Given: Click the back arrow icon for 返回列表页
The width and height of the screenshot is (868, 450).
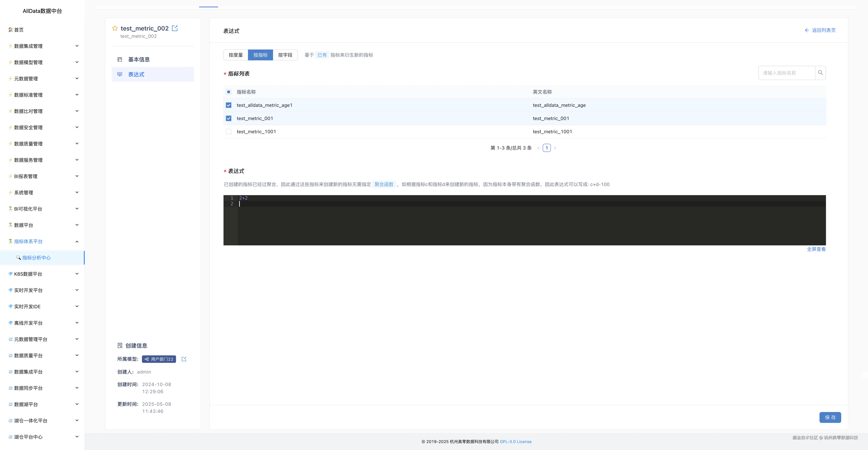Looking at the screenshot, I should (807, 30).
